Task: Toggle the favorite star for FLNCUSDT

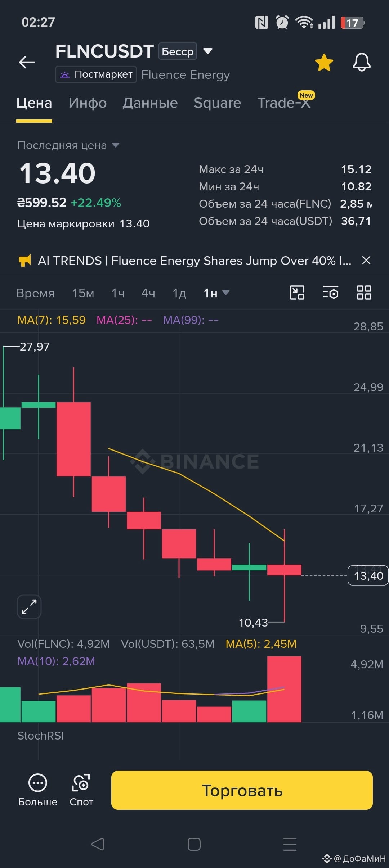Action: tap(324, 63)
